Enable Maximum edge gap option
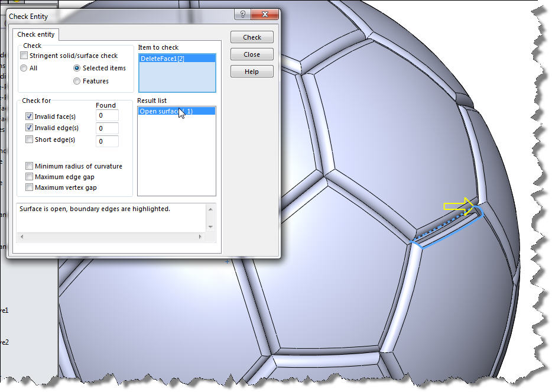 pyautogui.click(x=30, y=177)
